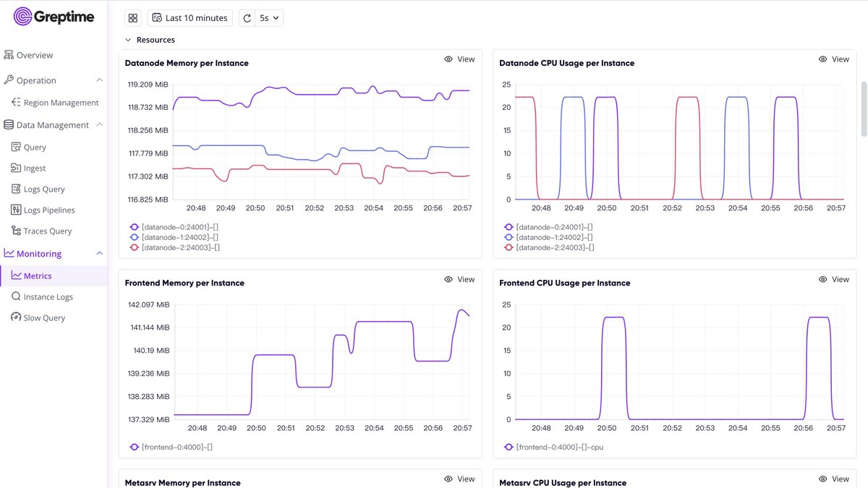Collapse the Data Management group chevron
This screenshot has height=488, width=868.
[x=100, y=125]
